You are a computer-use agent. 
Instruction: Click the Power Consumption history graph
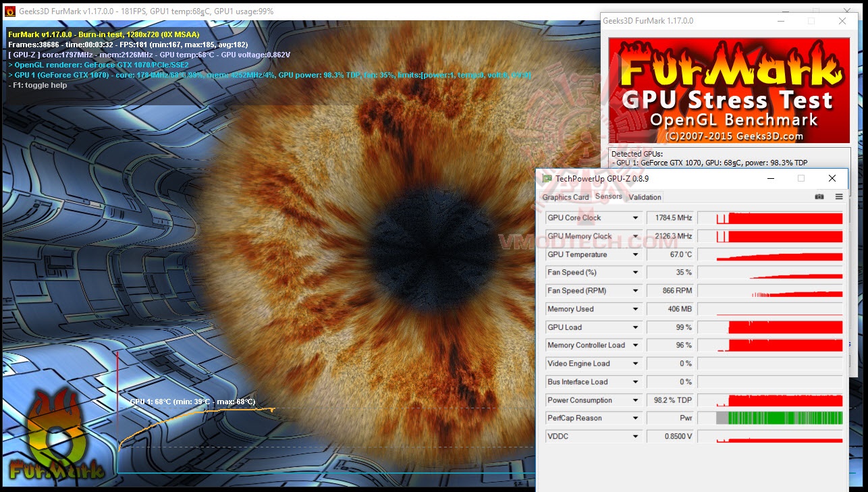(770, 400)
